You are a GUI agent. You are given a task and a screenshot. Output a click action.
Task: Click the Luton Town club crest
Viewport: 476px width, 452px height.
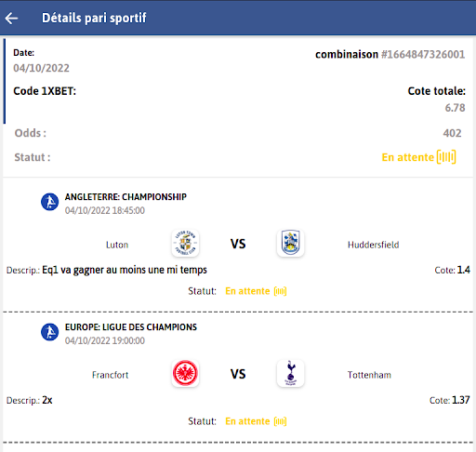coord(185,243)
